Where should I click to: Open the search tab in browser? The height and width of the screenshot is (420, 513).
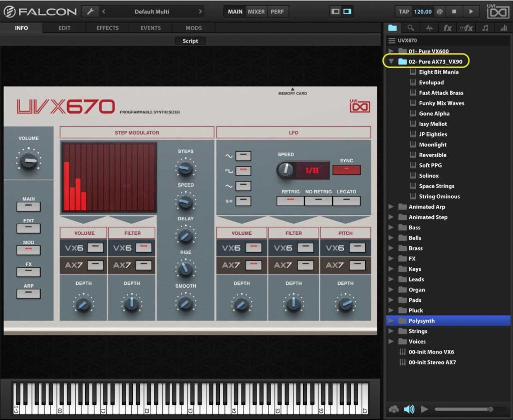[410, 28]
